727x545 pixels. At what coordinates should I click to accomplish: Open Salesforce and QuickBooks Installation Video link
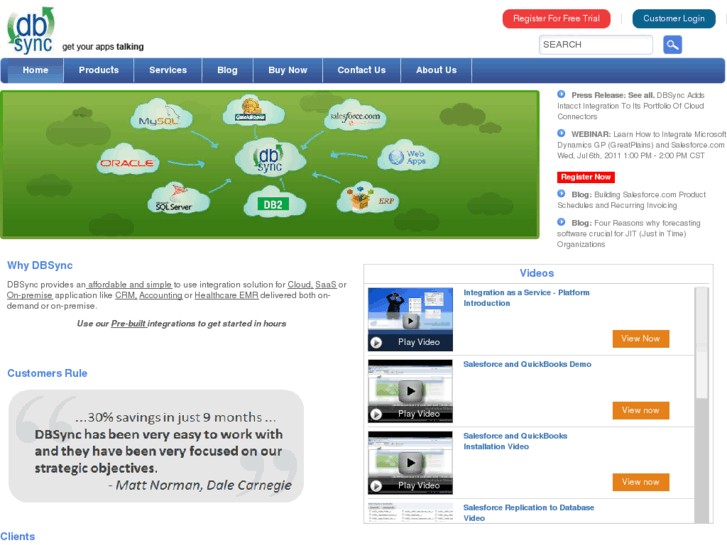coord(515,441)
